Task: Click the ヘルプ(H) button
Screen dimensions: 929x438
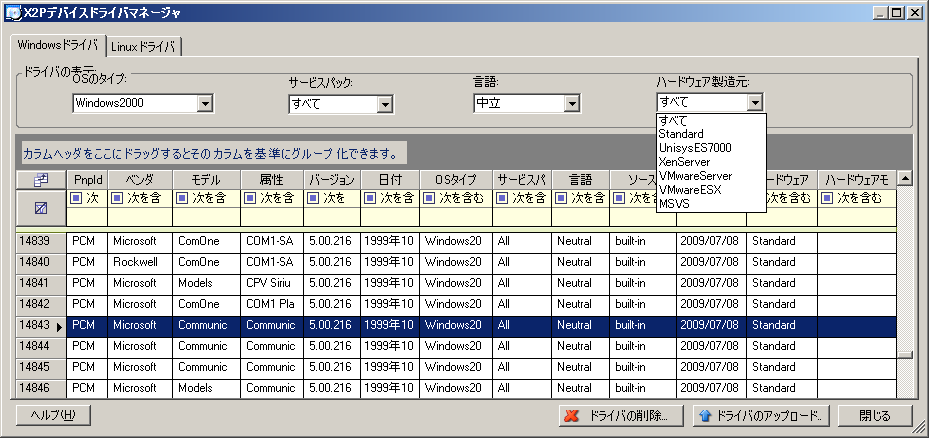Action: click(x=53, y=415)
